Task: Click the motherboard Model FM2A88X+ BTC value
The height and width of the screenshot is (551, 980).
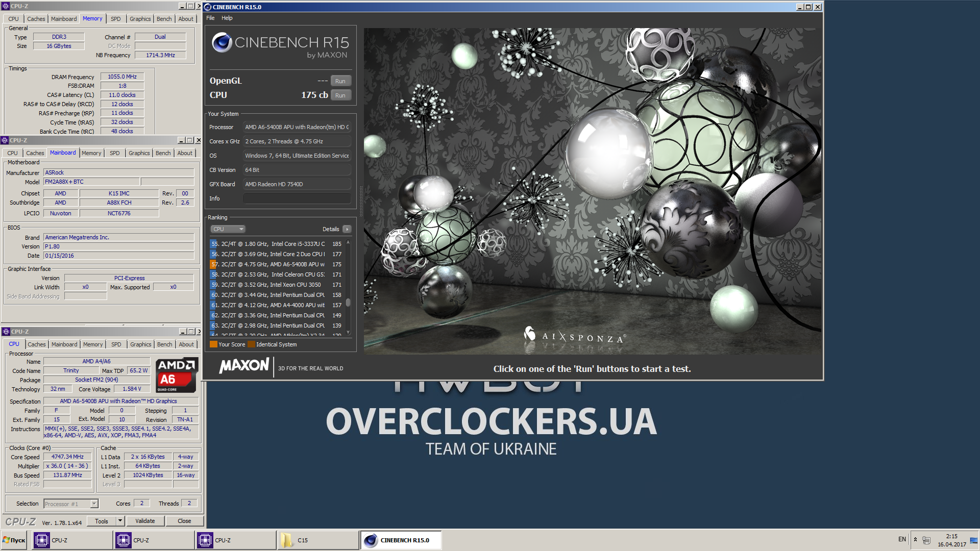Action: (x=91, y=182)
